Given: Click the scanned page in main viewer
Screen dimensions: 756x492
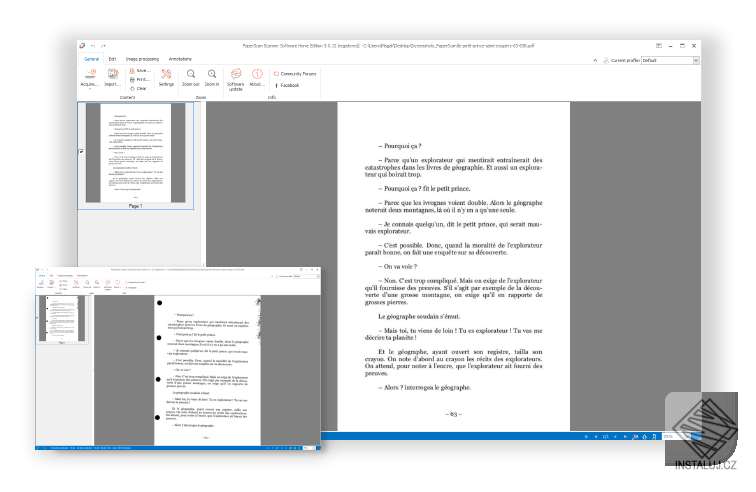Looking at the screenshot, I should (454, 266).
